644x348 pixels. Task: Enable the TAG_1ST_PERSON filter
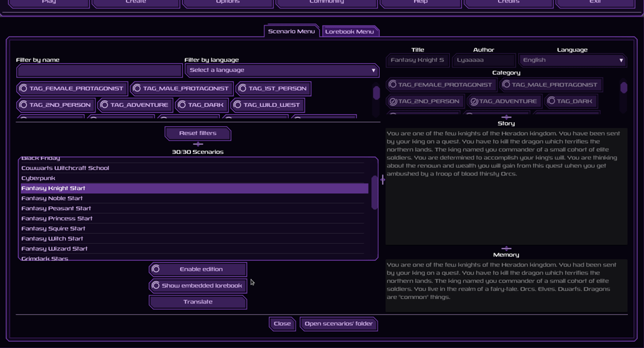point(272,89)
